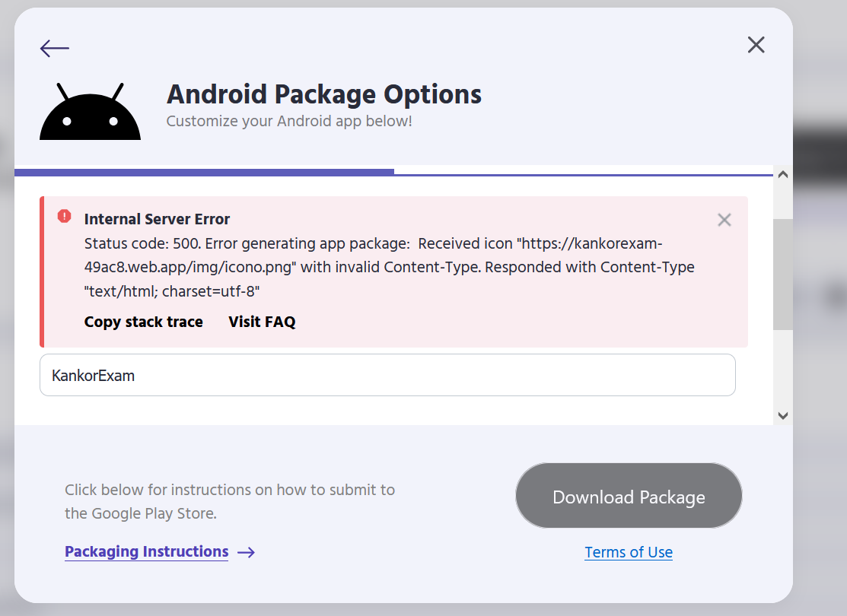The width and height of the screenshot is (847, 616).
Task: Focus the KankorExam text field
Action: pyautogui.click(x=387, y=375)
